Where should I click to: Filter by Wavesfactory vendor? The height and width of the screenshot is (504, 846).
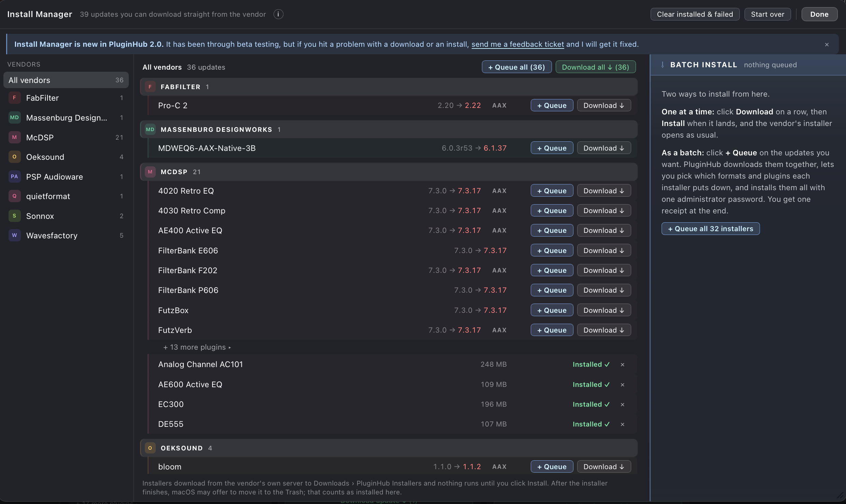pyautogui.click(x=66, y=236)
